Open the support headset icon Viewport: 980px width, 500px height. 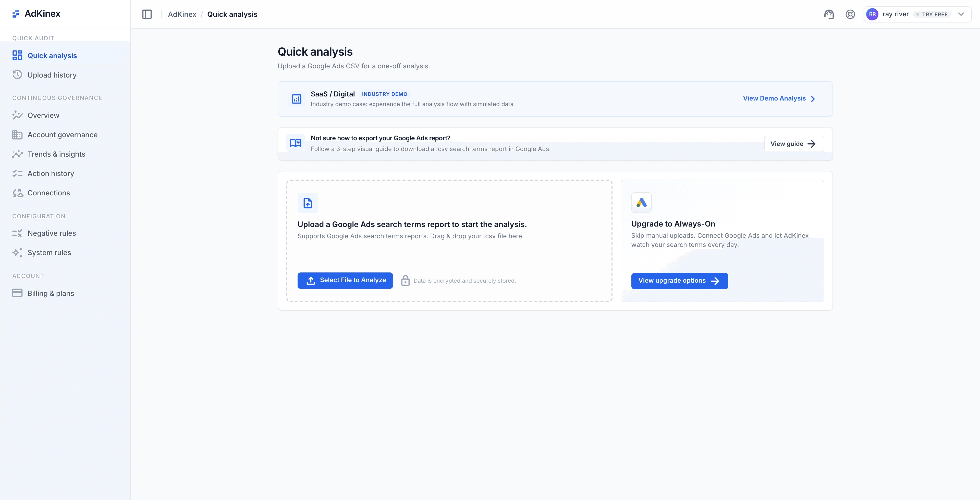coord(829,15)
